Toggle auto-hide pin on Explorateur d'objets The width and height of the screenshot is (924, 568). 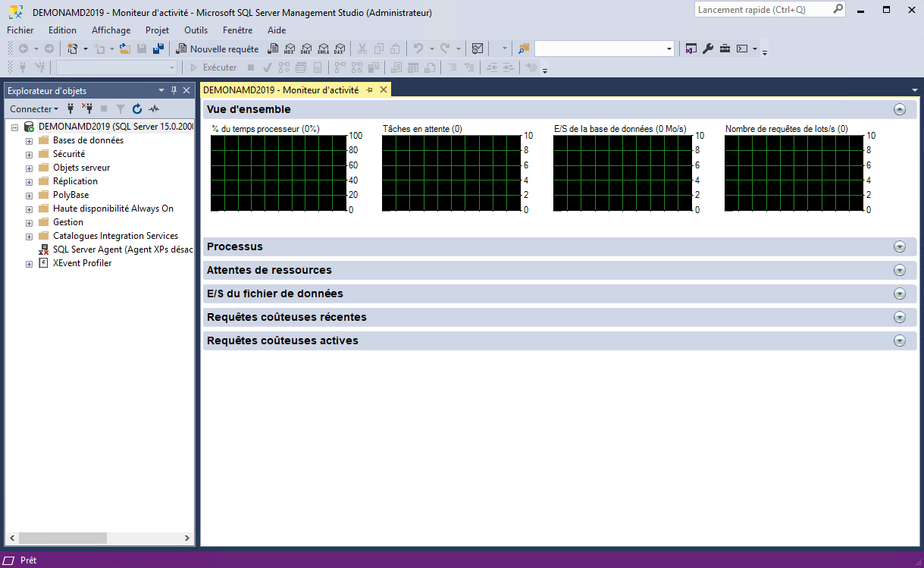point(174,90)
